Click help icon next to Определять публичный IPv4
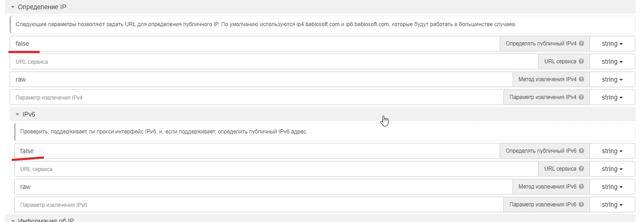 (581, 44)
